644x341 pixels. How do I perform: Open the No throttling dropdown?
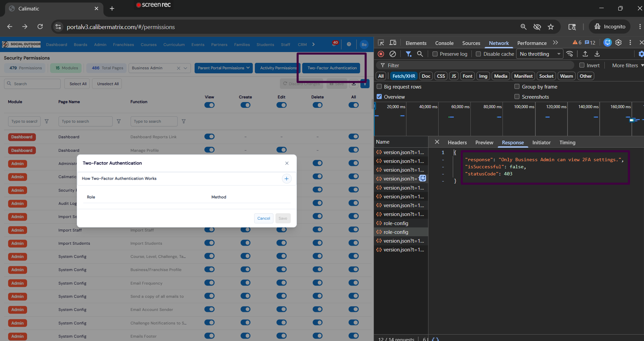540,54
